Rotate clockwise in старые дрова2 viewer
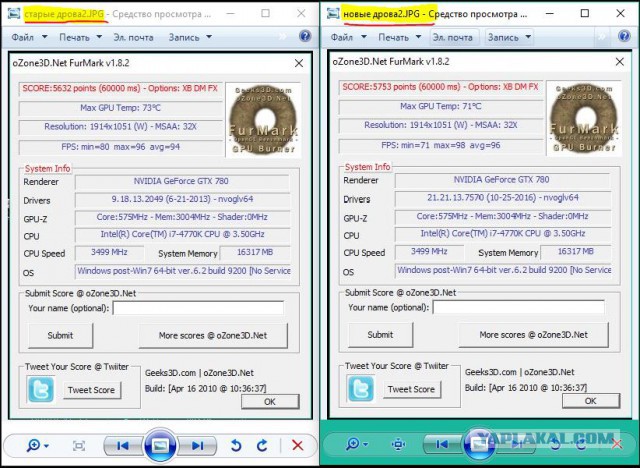This screenshot has width=640, height=468. pos(262,446)
